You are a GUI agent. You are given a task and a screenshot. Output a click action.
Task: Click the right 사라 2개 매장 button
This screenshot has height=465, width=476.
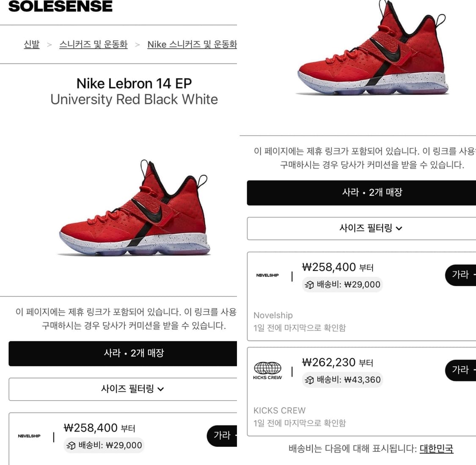click(361, 193)
